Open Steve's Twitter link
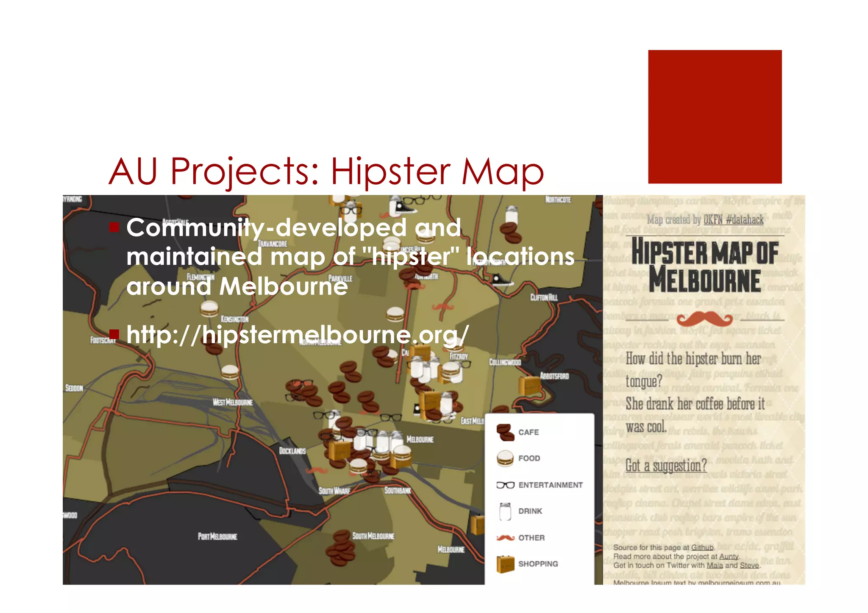This screenshot has width=868, height=613. point(749,566)
